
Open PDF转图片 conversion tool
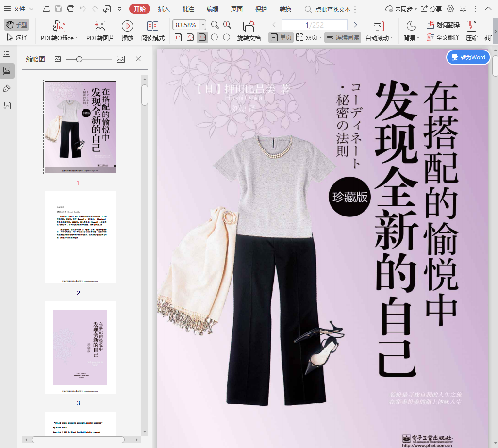coord(100,31)
